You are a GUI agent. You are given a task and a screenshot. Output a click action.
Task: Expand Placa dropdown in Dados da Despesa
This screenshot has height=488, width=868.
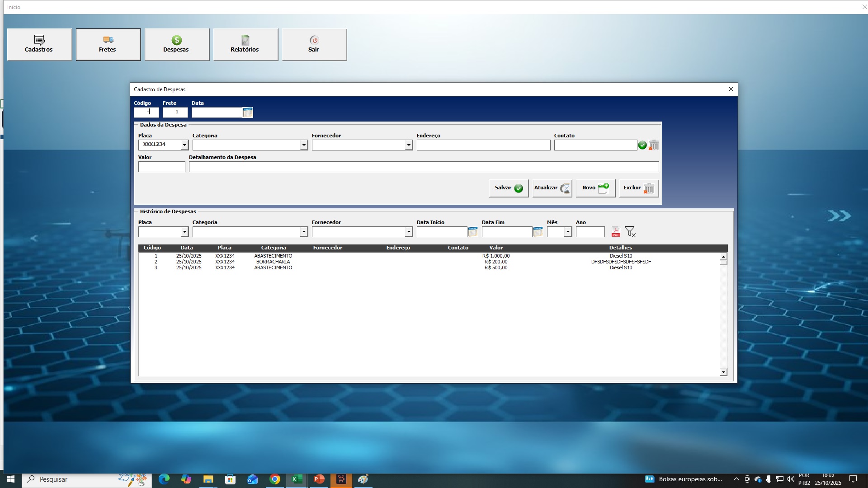tap(184, 145)
